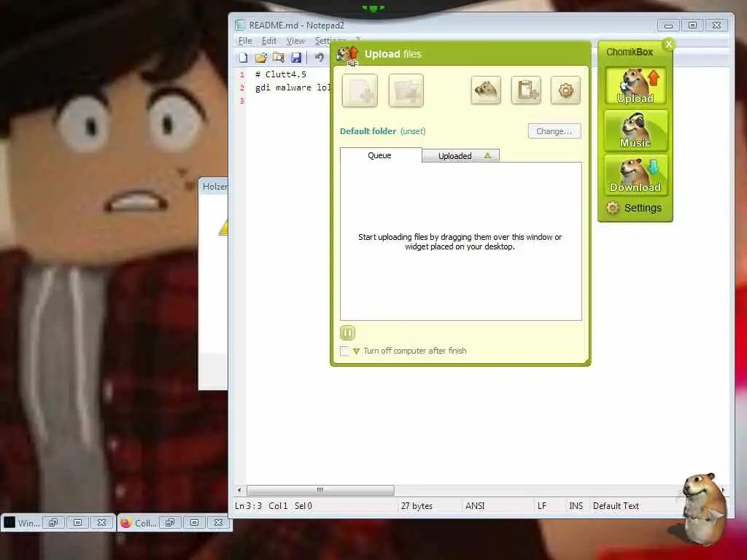Click the Upload button in ChomikBox widget

click(x=635, y=86)
